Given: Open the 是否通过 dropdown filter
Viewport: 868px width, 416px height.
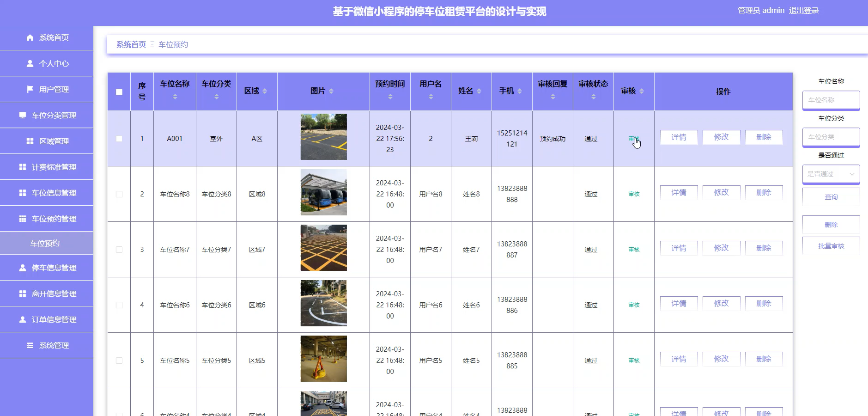Looking at the screenshot, I should point(831,174).
